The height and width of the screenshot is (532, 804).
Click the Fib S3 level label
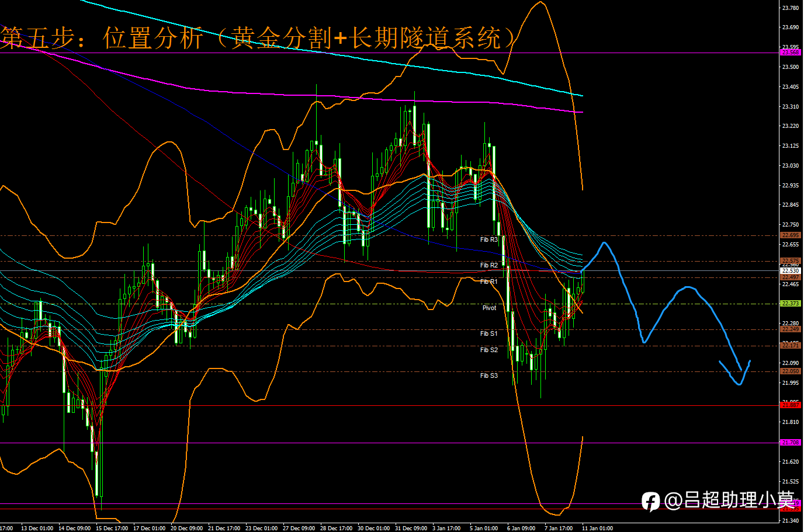pos(489,375)
